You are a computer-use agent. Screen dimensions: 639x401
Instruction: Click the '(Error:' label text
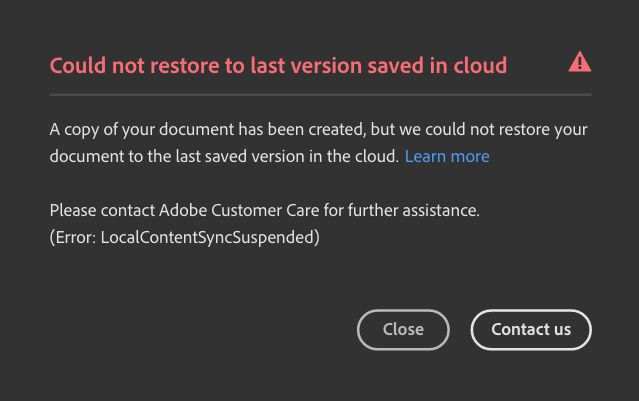[73, 237]
